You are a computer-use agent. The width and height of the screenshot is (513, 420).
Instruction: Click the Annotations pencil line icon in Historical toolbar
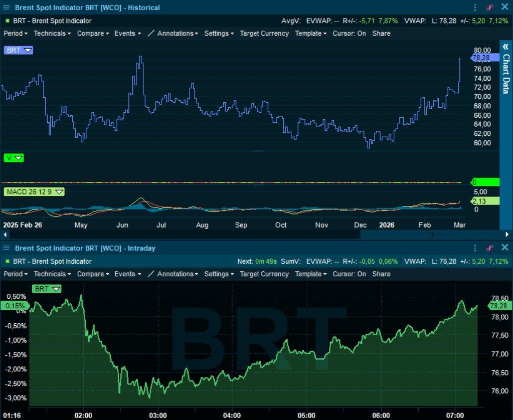(151, 34)
